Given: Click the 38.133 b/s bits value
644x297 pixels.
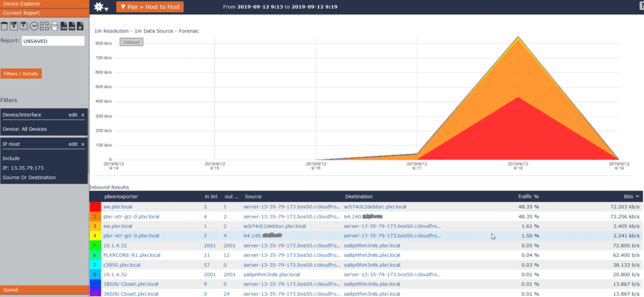Looking at the screenshot, I should coord(626,265).
